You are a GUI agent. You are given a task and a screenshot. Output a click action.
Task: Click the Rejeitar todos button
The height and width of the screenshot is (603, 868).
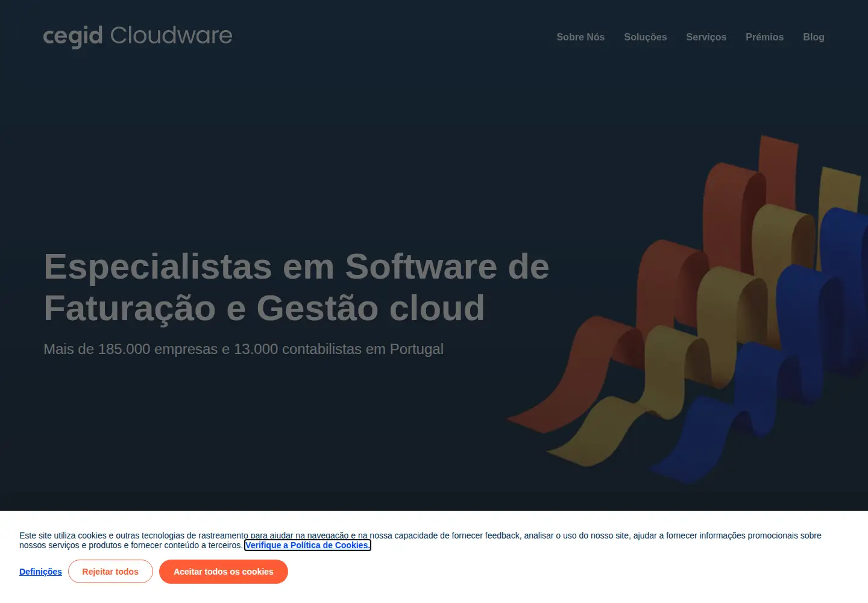pyautogui.click(x=110, y=572)
